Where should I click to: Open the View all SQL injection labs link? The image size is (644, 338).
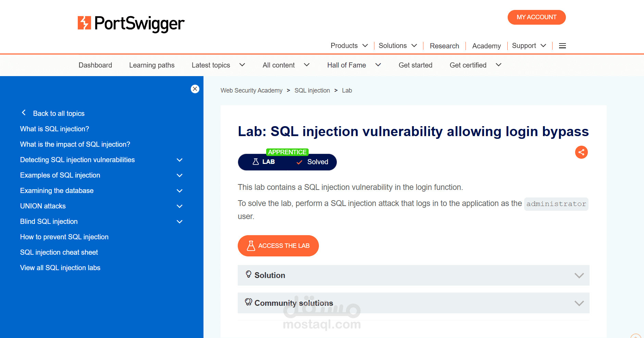60,267
